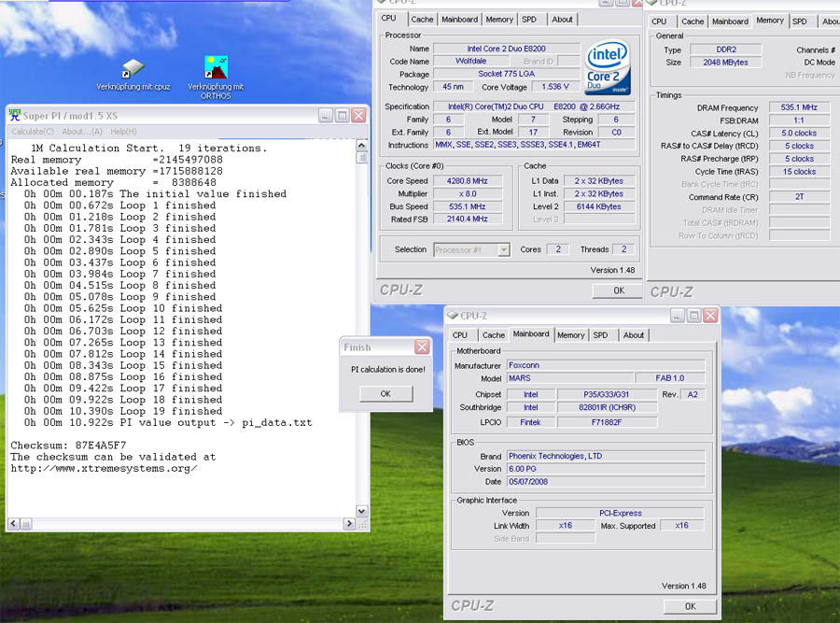The image size is (840, 623).
Task: Click the Checksum: 87E4A5F7 line
Action: click(x=68, y=445)
